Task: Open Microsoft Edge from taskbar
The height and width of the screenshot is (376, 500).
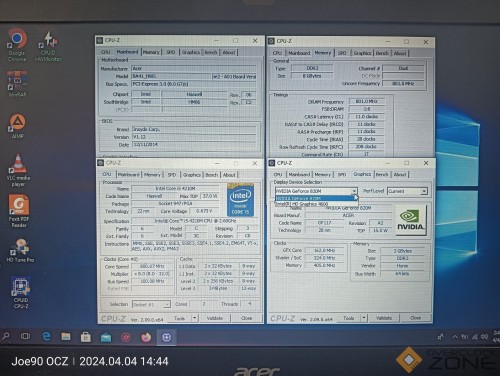Action: pyautogui.click(x=46, y=337)
